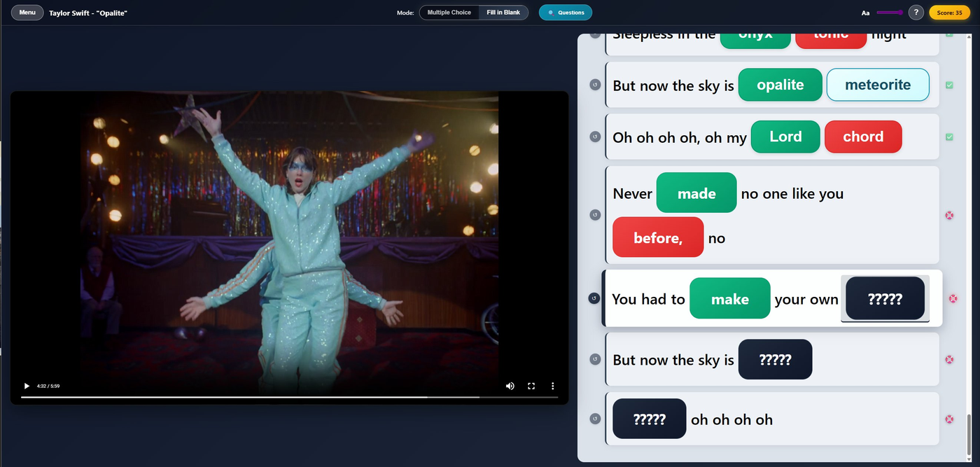Reveal the blank before 'oh oh oh oh'
980x467 pixels.
pyautogui.click(x=649, y=419)
